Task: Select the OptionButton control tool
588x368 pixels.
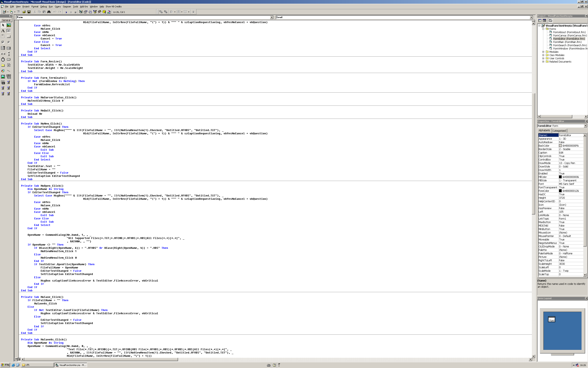Action: tap(9, 42)
